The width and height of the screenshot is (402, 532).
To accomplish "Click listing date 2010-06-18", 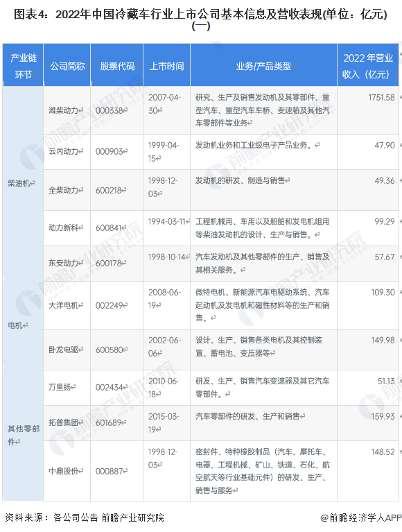I will coord(165,388).
